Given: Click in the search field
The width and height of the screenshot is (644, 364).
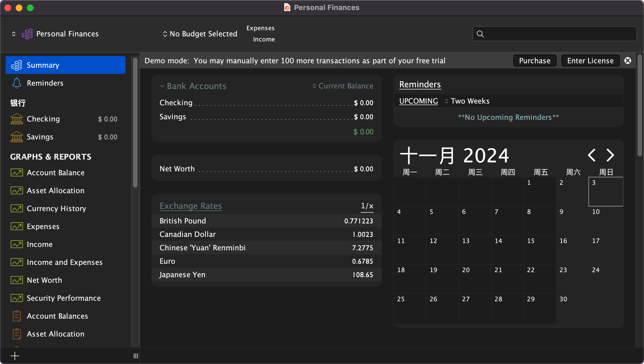Looking at the screenshot, I should pyautogui.click(x=557, y=34).
